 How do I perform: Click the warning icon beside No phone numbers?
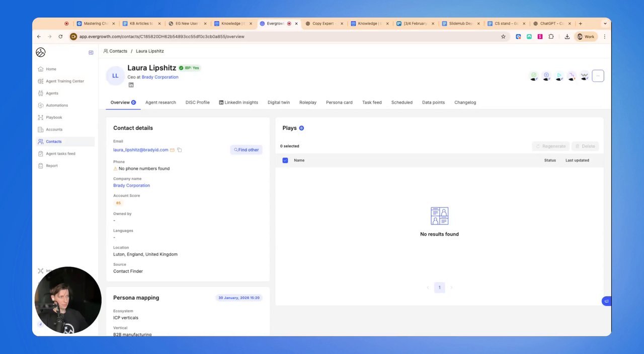[x=115, y=169]
